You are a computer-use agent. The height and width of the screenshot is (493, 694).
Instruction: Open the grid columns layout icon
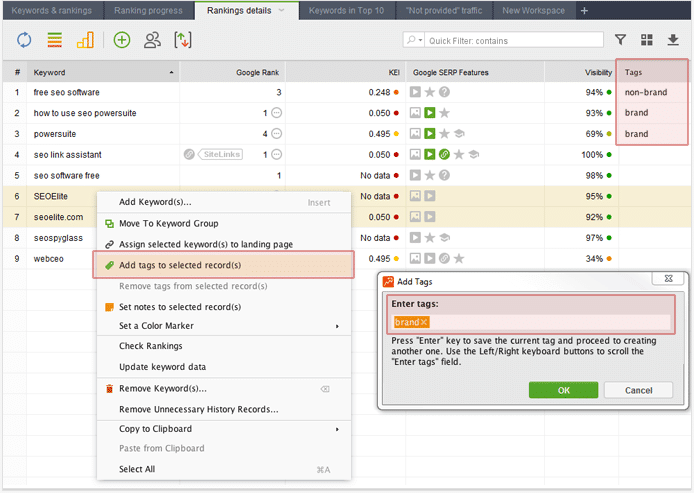pyautogui.click(x=647, y=40)
